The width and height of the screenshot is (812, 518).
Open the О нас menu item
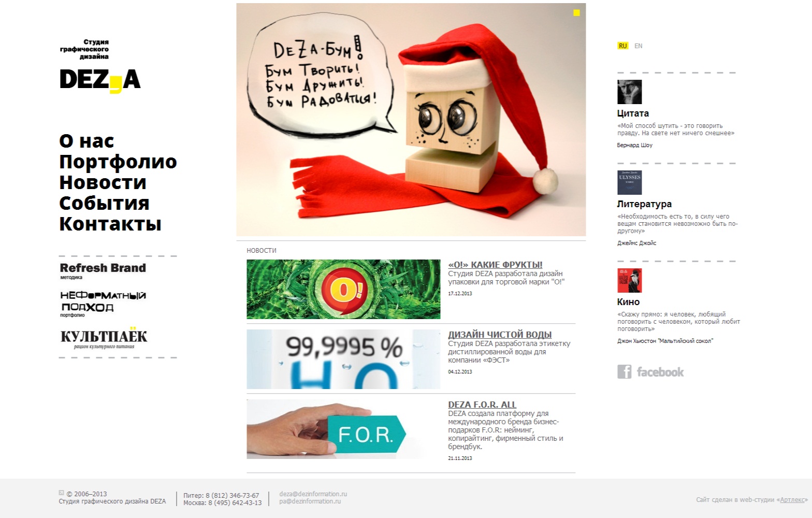pos(86,141)
